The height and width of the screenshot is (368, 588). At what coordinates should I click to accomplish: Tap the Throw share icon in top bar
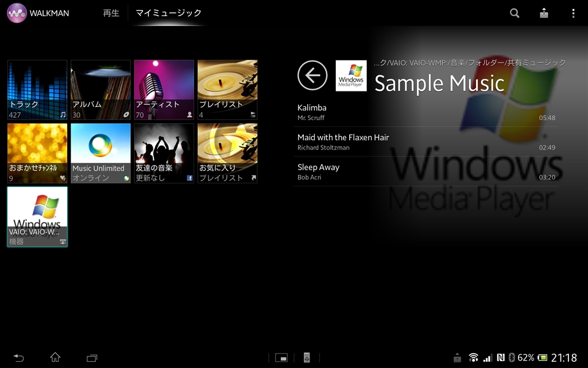544,13
